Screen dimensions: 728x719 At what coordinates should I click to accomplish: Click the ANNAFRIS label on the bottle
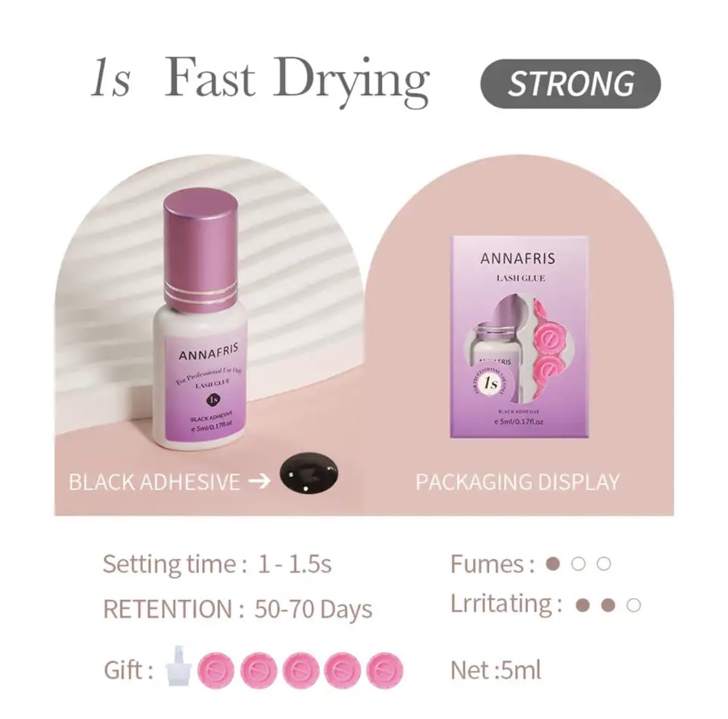209,352
